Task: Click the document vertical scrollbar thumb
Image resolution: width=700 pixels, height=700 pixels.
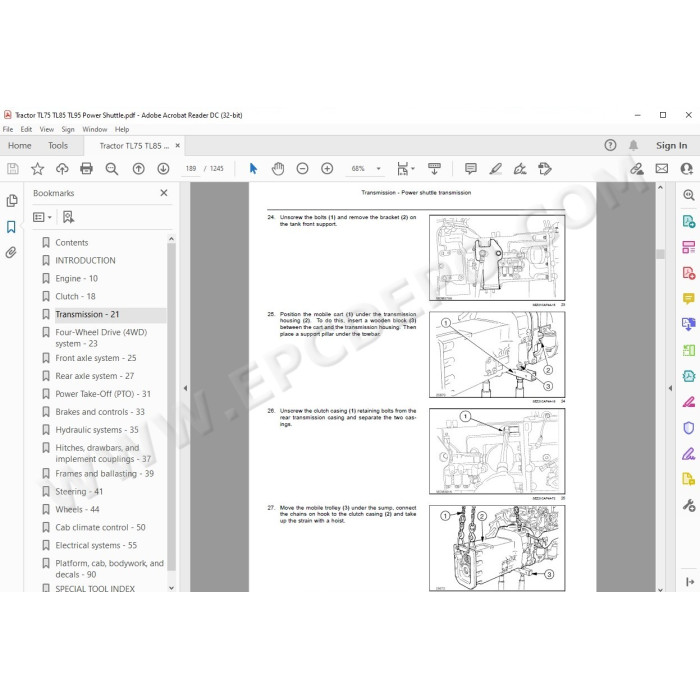Action: point(661,254)
